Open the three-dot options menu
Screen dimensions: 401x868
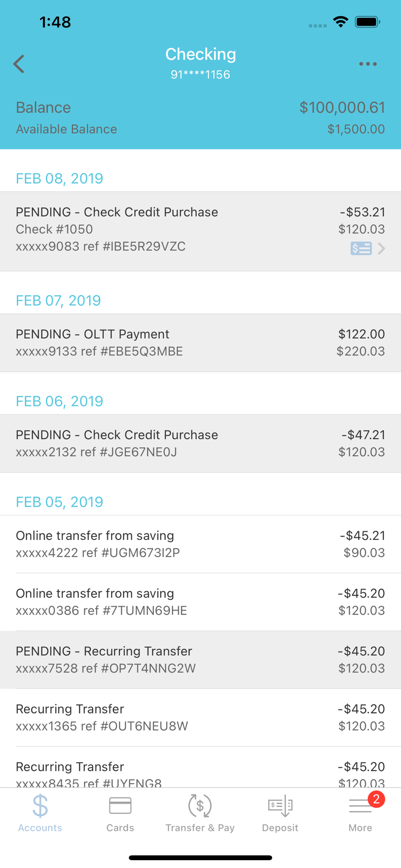click(x=368, y=64)
